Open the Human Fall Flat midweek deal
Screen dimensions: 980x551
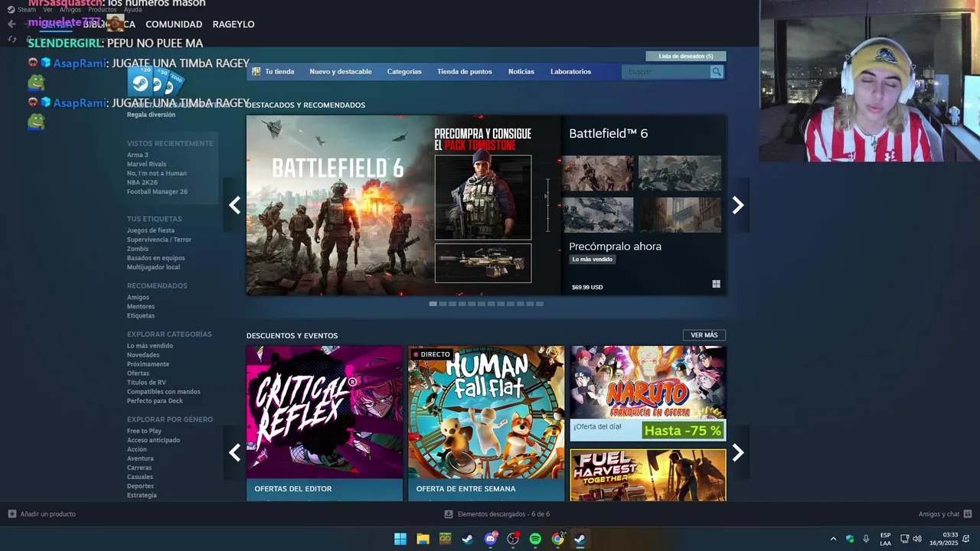(486, 423)
